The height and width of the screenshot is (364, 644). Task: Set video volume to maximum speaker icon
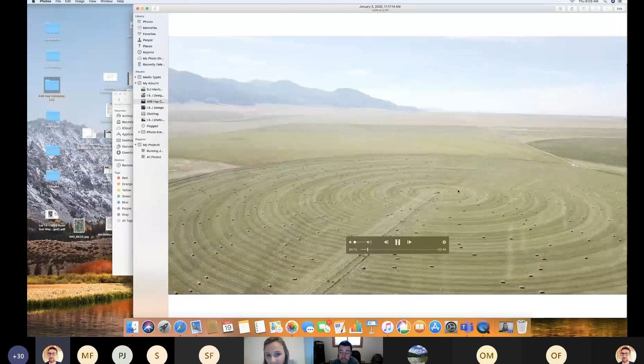(x=369, y=242)
